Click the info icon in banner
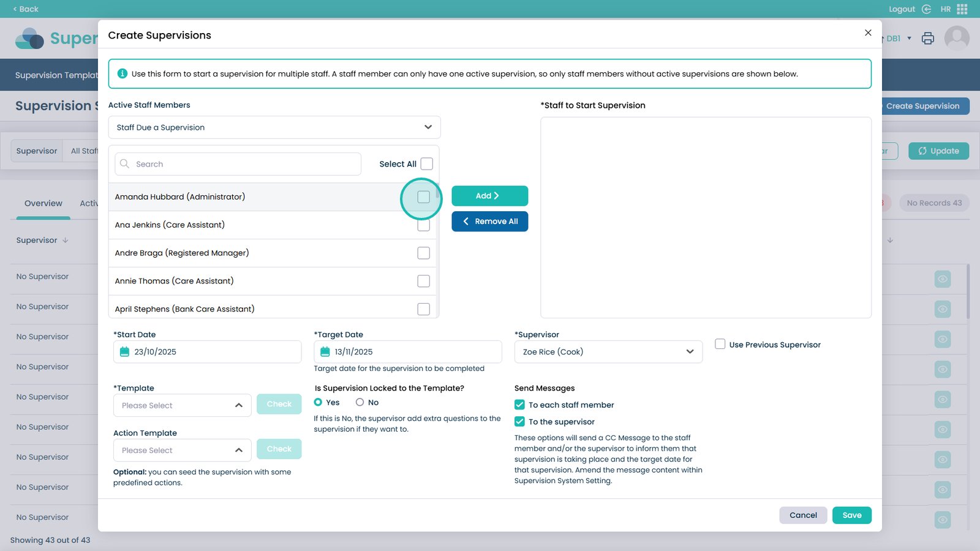The height and width of the screenshot is (551, 980). (x=123, y=74)
